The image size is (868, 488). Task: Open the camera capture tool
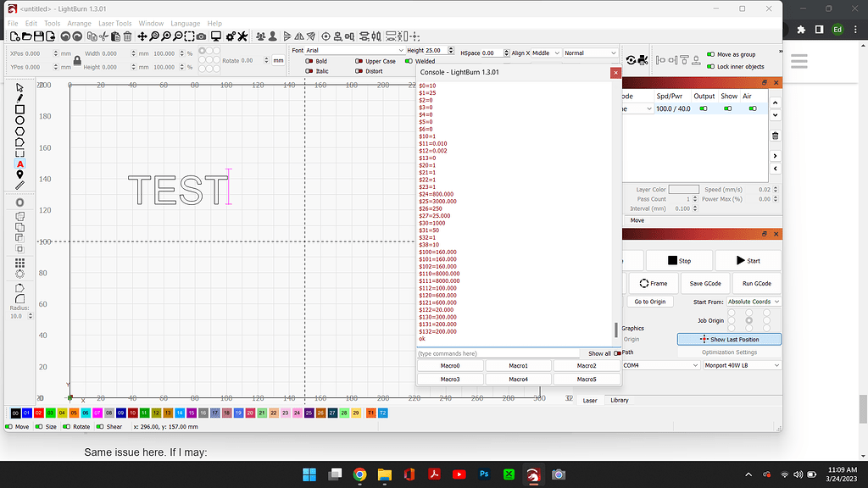(x=201, y=36)
